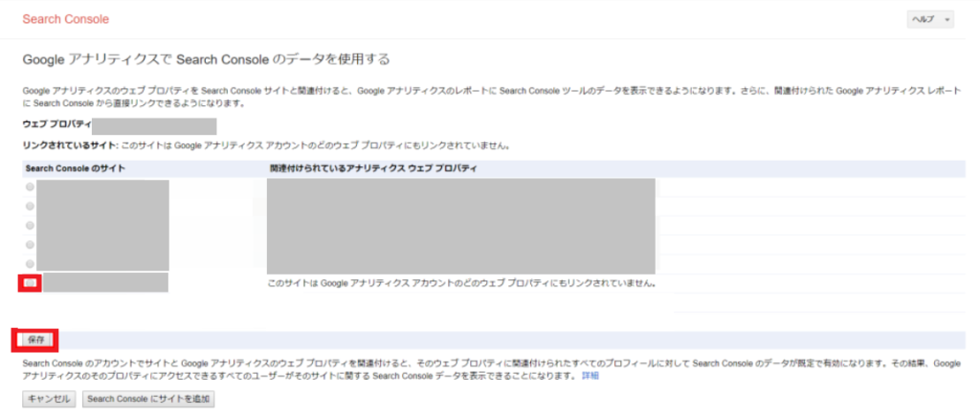Viewport: 980px width, 417px height.
Task: Click the 保存 button
Action: pos(37,340)
